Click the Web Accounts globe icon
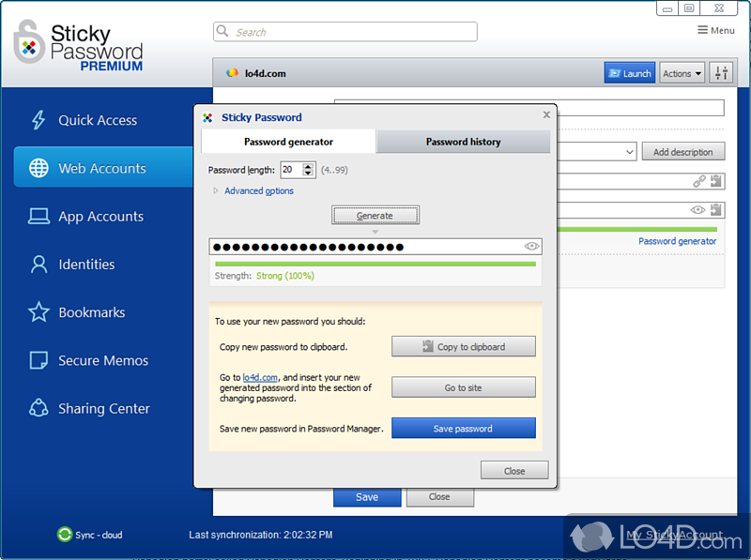Screen dimensions: 751x560 point(38,168)
